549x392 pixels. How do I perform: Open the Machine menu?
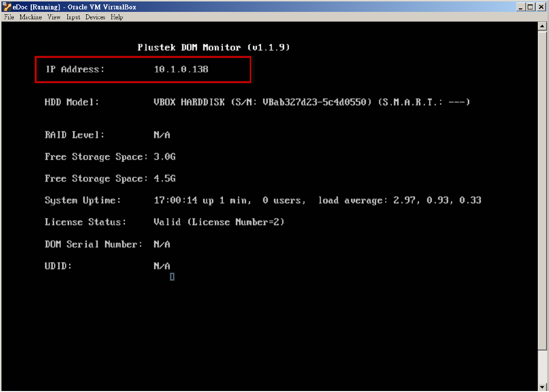click(x=31, y=17)
